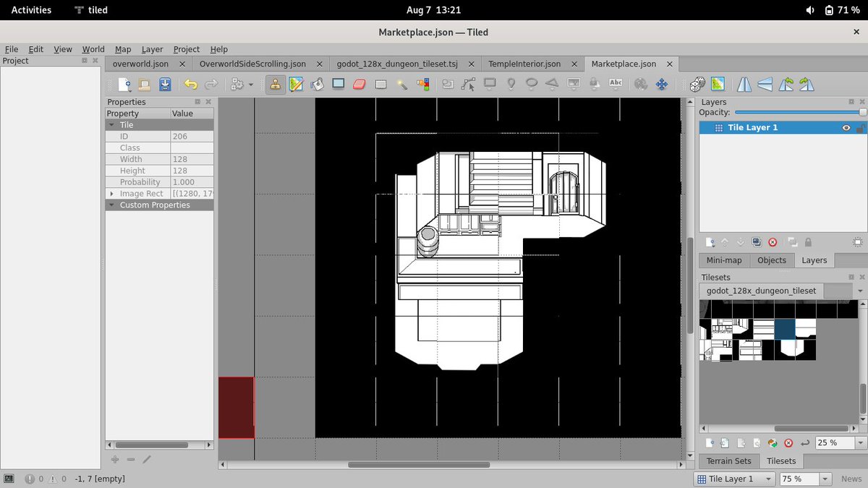Switch to Terrain Sets tab
The image size is (868, 488).
[x=728, y=461]
